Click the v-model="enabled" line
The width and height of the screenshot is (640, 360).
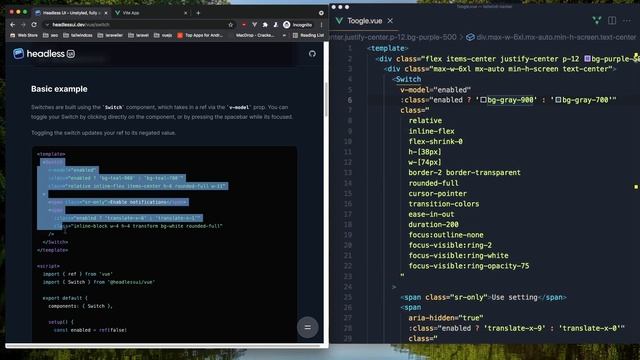[x=436, y=90]
